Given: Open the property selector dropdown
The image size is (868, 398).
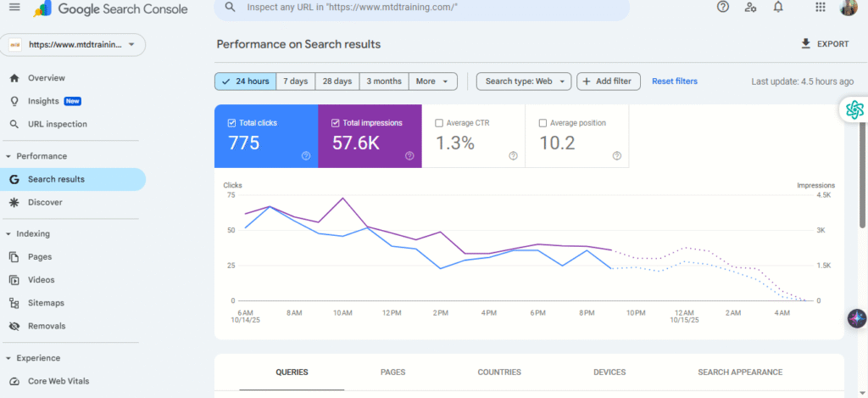Looking at the screenshot, I should point(73,45).
